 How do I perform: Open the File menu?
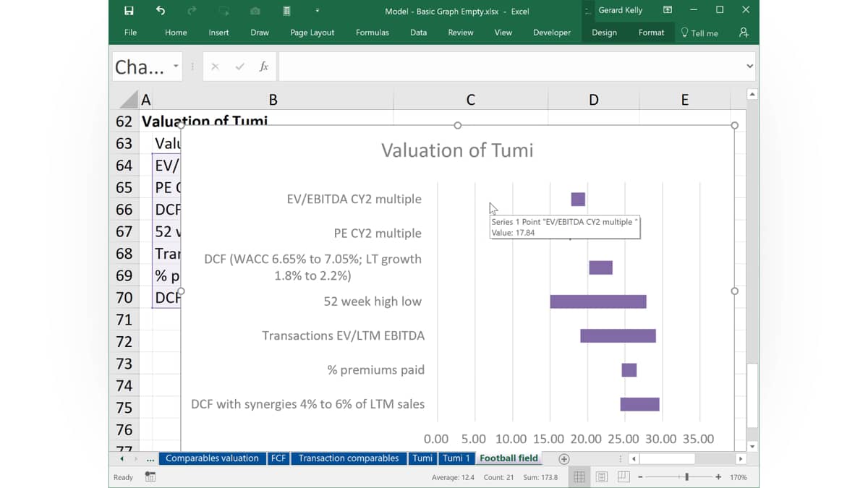(x=130, y=33)
